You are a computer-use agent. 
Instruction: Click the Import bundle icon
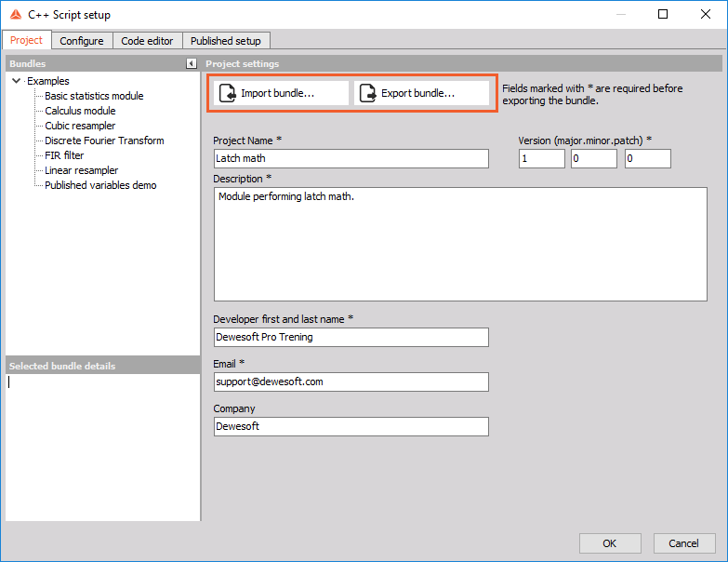[228, 93]
